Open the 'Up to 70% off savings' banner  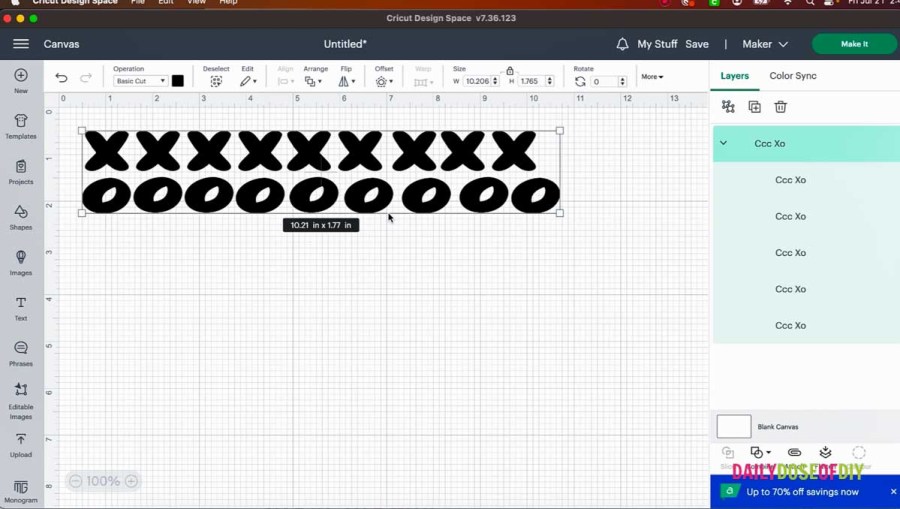pos(802,492)
